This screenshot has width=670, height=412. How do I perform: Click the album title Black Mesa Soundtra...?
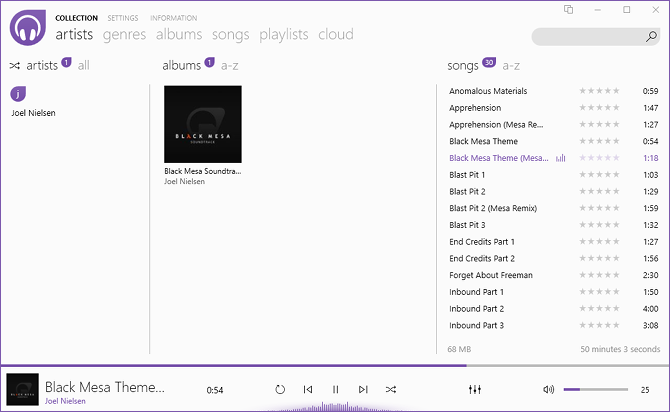203,171
